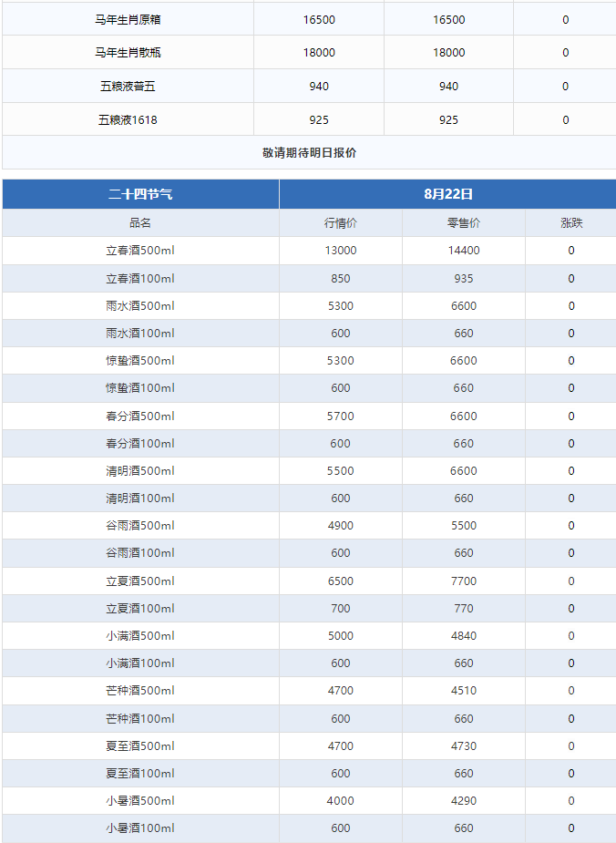
Task: Click the 4900 market price cell
Action: tap(340, 526)
